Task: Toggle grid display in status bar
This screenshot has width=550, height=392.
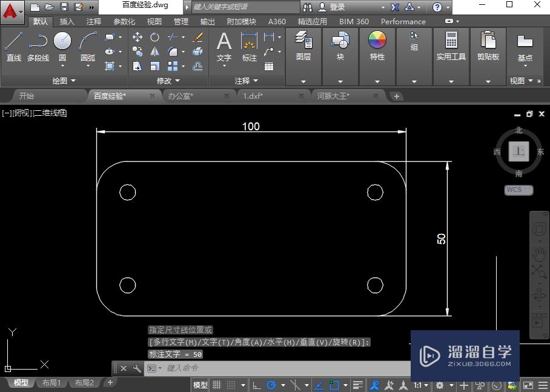Action: pyautogui.click(x=217, y=385)
